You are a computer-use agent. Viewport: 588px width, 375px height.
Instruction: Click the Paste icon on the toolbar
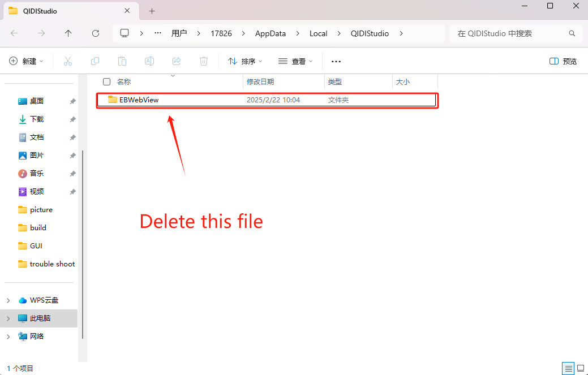click(x=122, y=61)
